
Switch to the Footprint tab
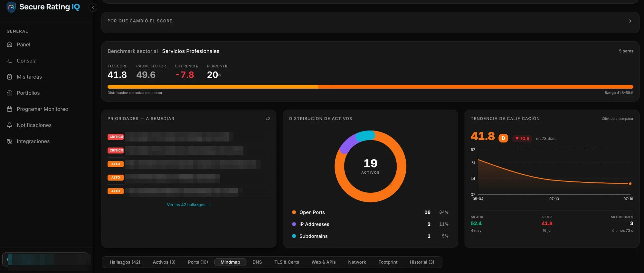(x=388, y=262)
